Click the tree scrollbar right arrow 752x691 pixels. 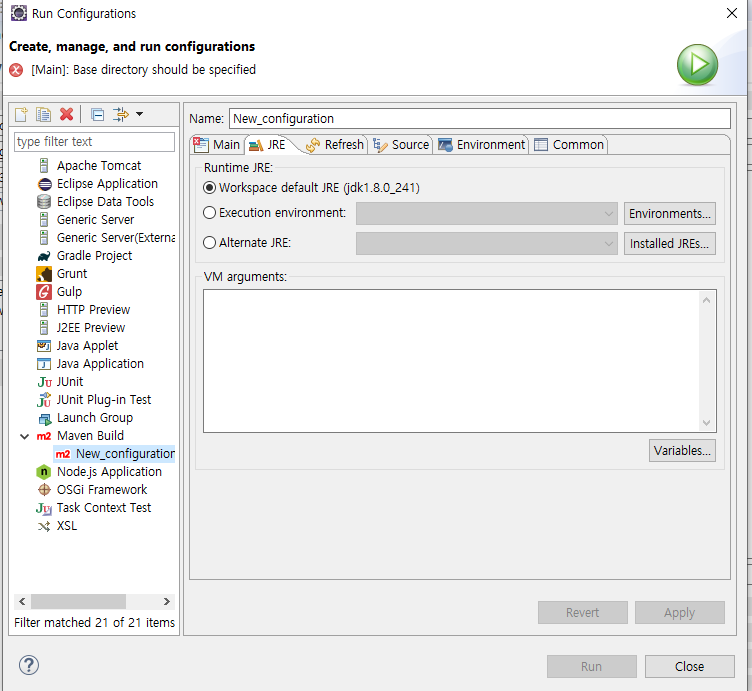point(166,601)
